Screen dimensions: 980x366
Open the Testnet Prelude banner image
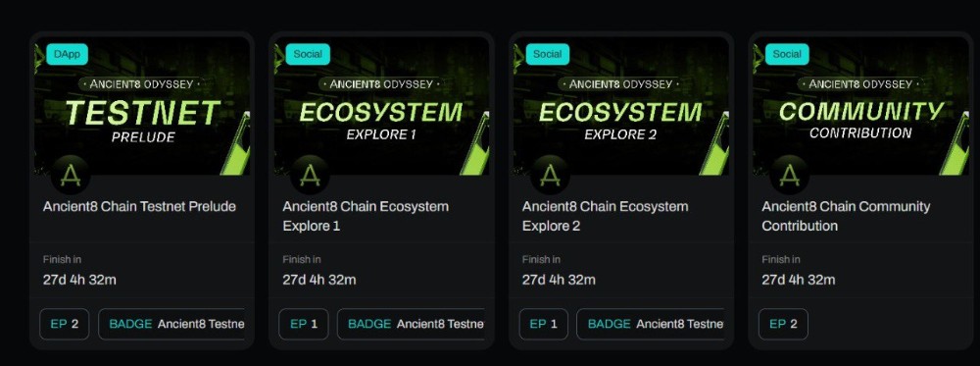[x=142, y=106]
